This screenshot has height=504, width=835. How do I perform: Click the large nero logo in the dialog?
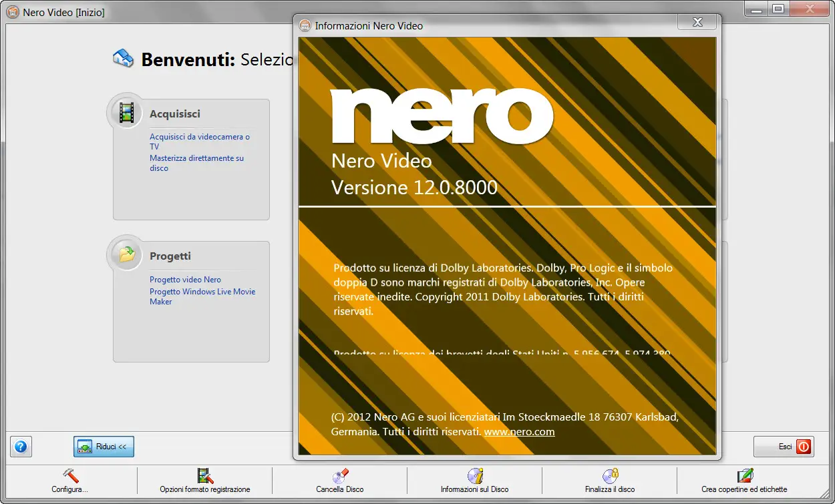coord(442,115)
